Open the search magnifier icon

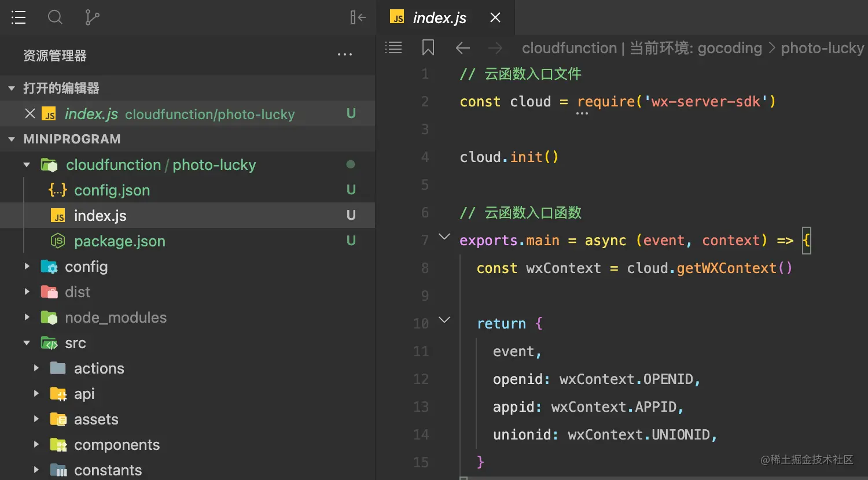pos(55,18)
